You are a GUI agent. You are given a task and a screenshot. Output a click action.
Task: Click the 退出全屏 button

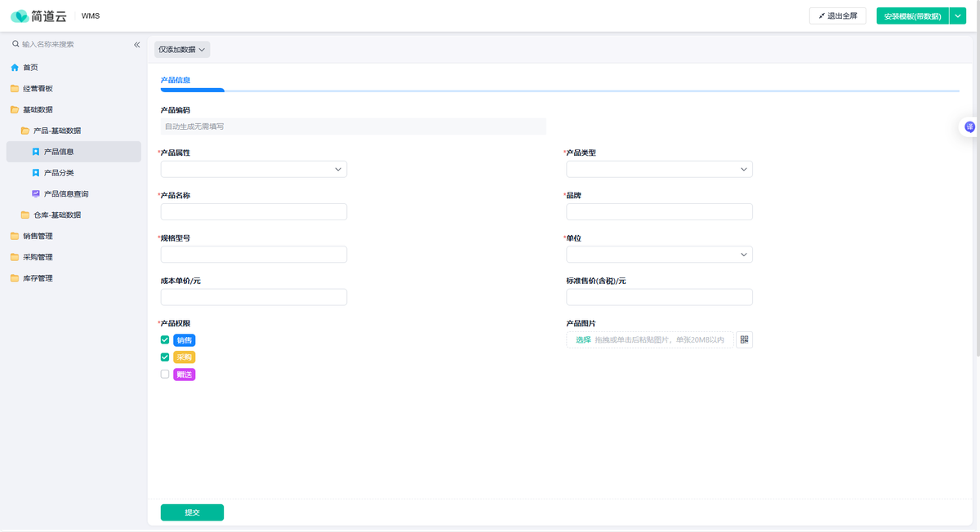click(x=837, y=16)
